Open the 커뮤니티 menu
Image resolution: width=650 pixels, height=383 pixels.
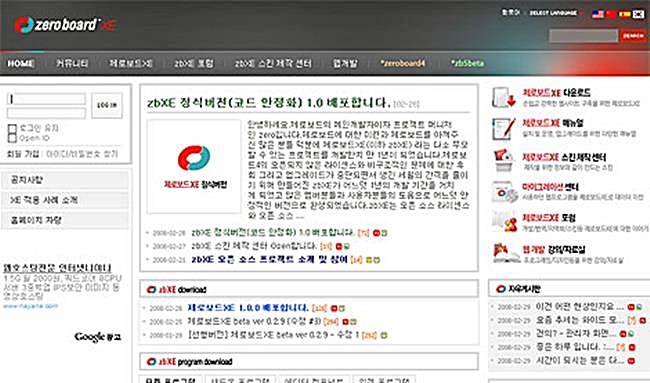(72, 63)
